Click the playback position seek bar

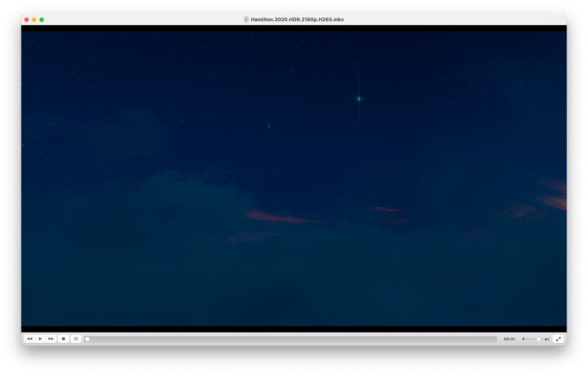coord(291,339)
